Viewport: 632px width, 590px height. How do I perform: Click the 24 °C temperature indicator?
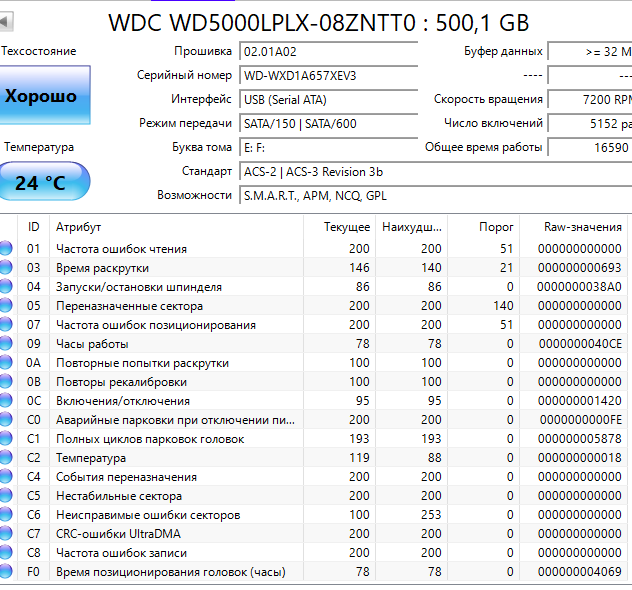tap(42, 183)
